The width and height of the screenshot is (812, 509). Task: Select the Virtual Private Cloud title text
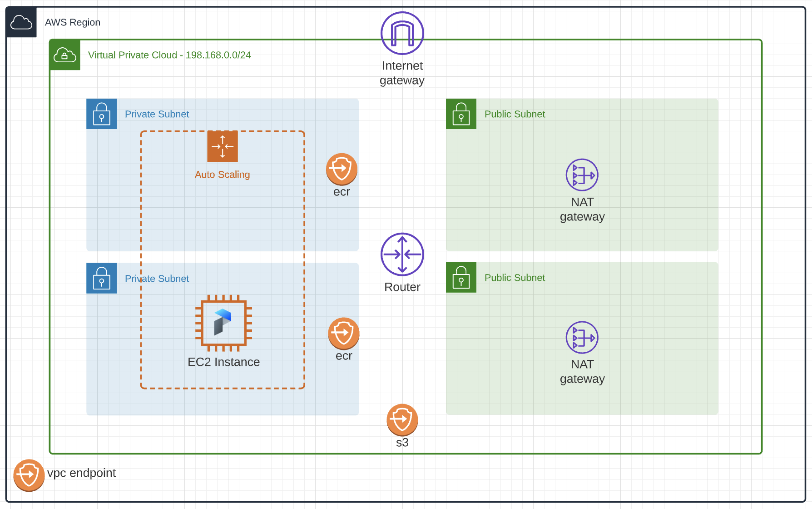coord(169,55)
